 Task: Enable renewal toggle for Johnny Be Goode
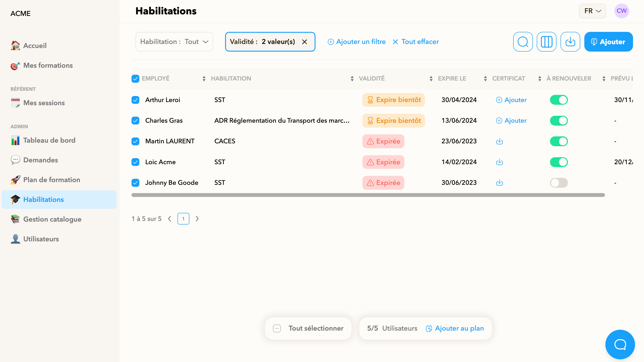(x=559, y=183)
